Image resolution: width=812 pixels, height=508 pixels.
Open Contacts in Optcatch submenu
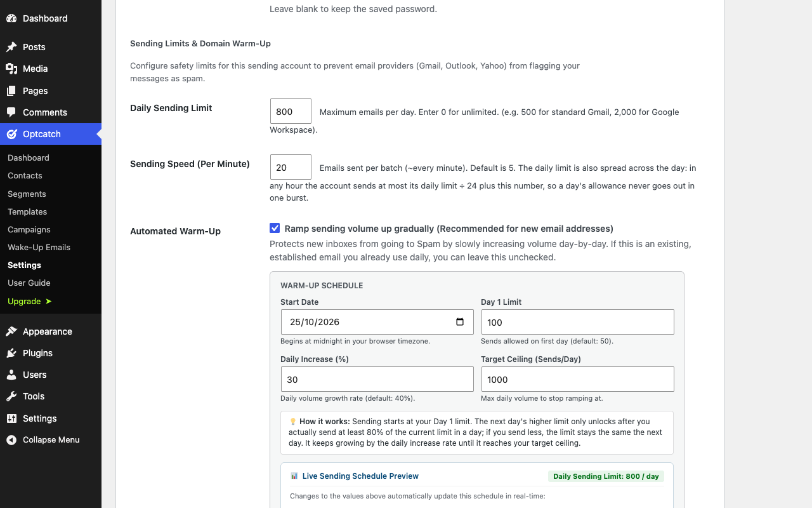click(x=25, y=175)
